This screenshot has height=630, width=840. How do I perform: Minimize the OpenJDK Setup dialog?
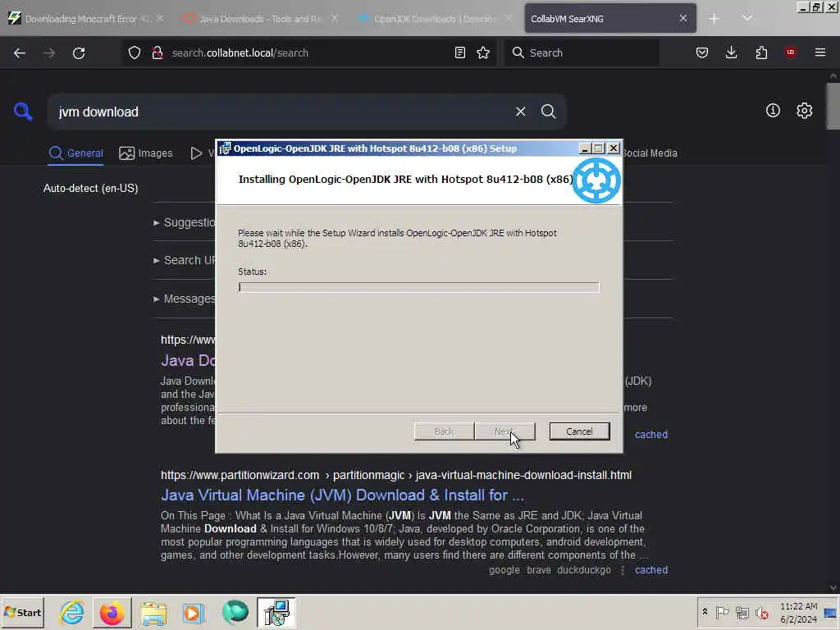(585, 148)
